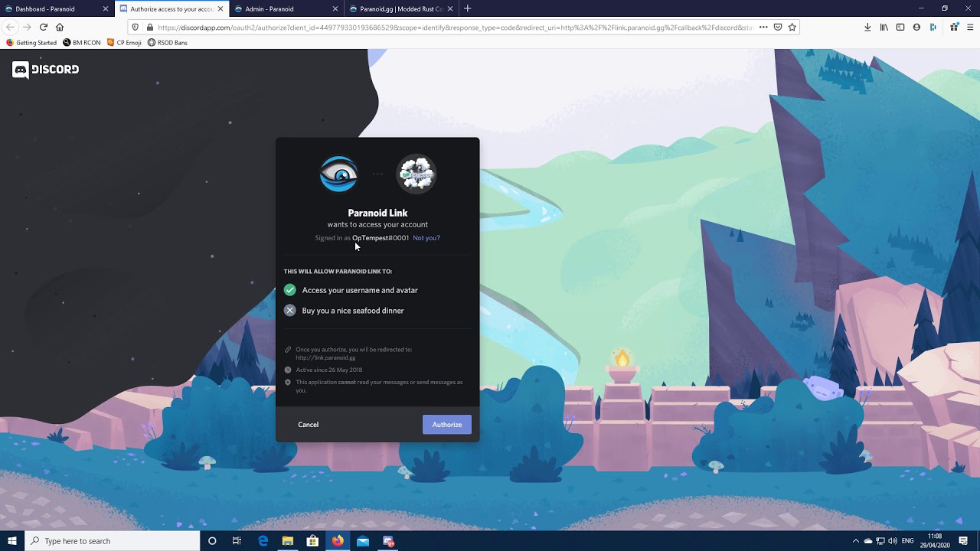Image resolution: width=980 pixels, height=551 pixels.
Task: Close the Dashboard - Paranoid tab
Action: click(x=105, y=9)
